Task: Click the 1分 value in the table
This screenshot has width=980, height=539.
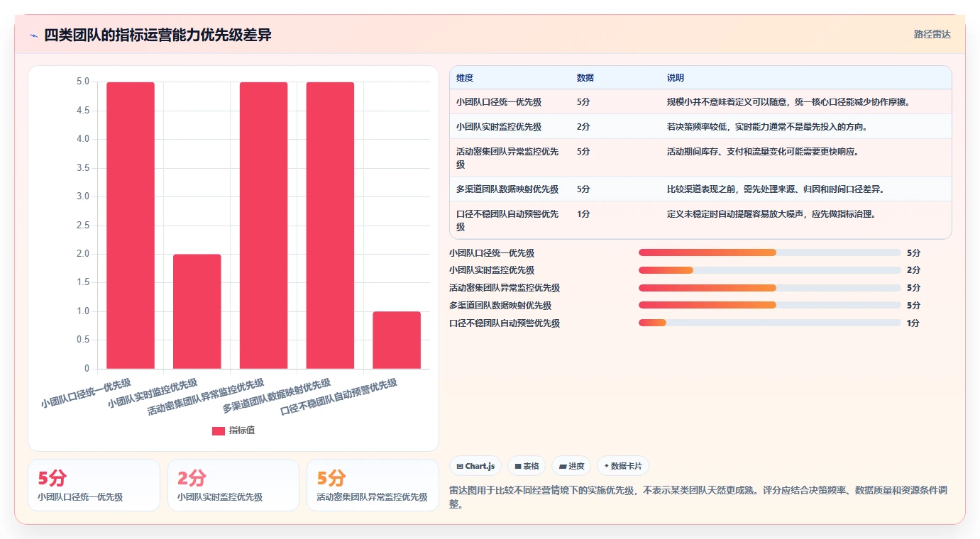Action: pyautogui.click(x=583, y=214)
